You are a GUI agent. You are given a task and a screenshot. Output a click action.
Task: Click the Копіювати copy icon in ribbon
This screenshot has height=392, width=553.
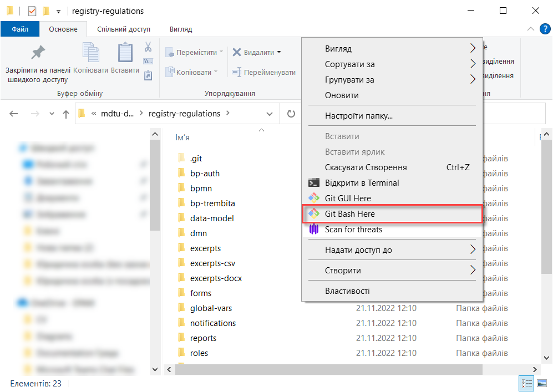pyautogui.click(x=90, y=53)
